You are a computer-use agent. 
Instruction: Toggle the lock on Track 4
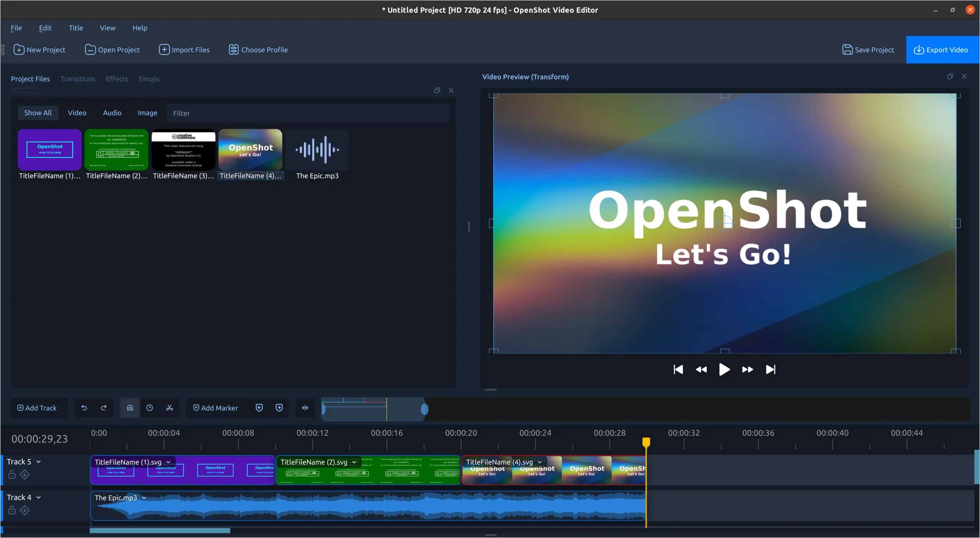(x=12, y=510)
